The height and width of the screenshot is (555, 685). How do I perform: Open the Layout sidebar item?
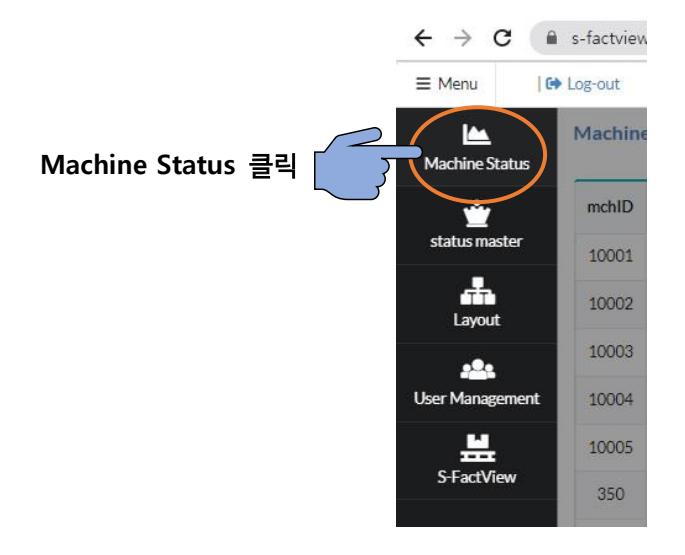pyautogui.click(x=476, y=300)
